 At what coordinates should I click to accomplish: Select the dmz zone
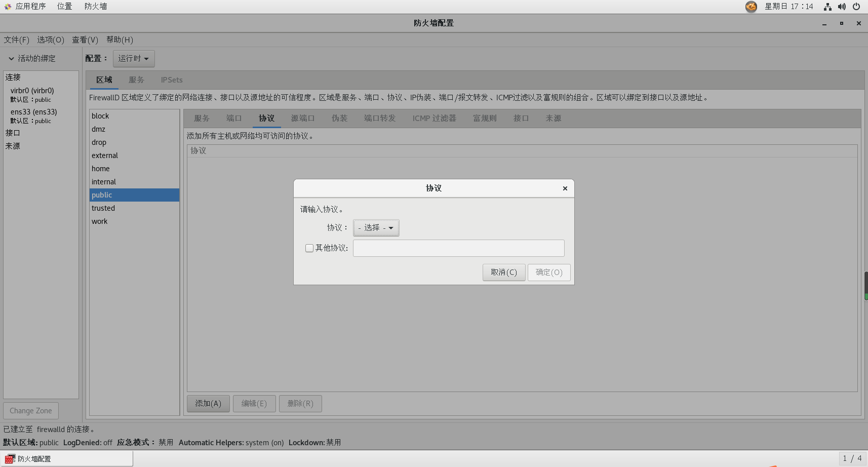coord(134,129)
